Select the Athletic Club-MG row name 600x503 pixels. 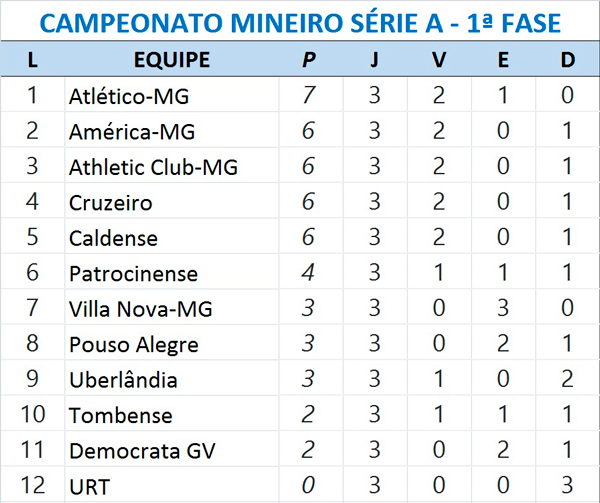[153, 167]
